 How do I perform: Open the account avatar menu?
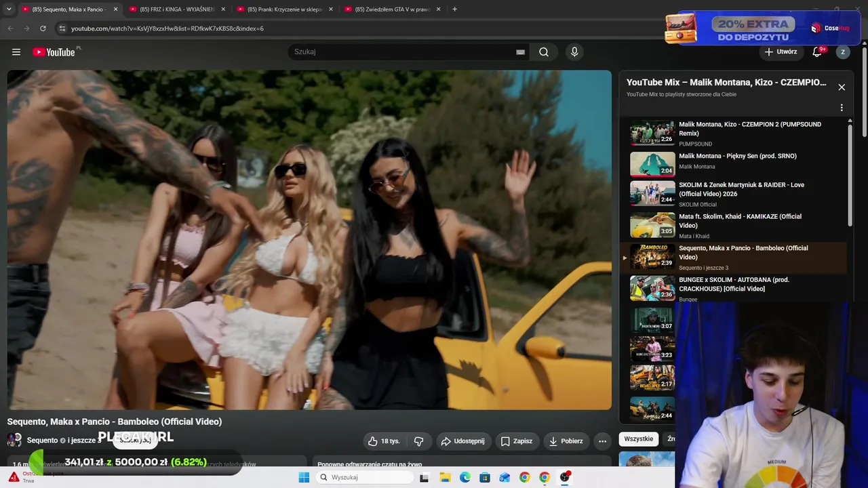(x=843, y=52)
